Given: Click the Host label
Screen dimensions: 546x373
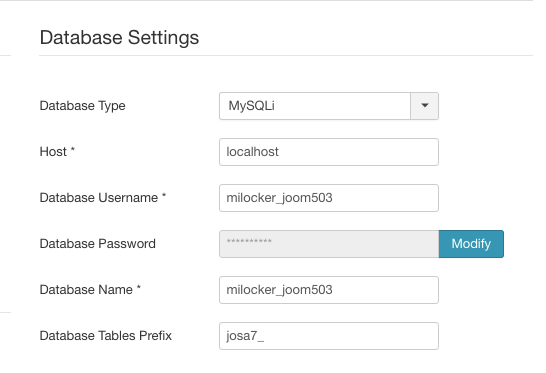Looking at the screenshot, I should point(57,151).
